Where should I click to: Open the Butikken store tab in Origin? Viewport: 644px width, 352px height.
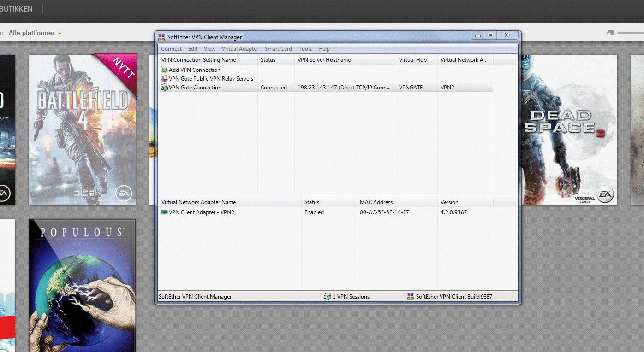17,9
